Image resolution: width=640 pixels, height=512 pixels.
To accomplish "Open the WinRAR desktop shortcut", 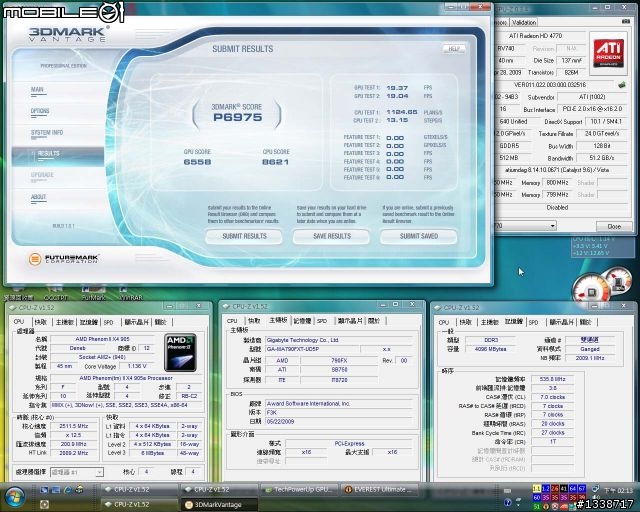I will [131, 292].
